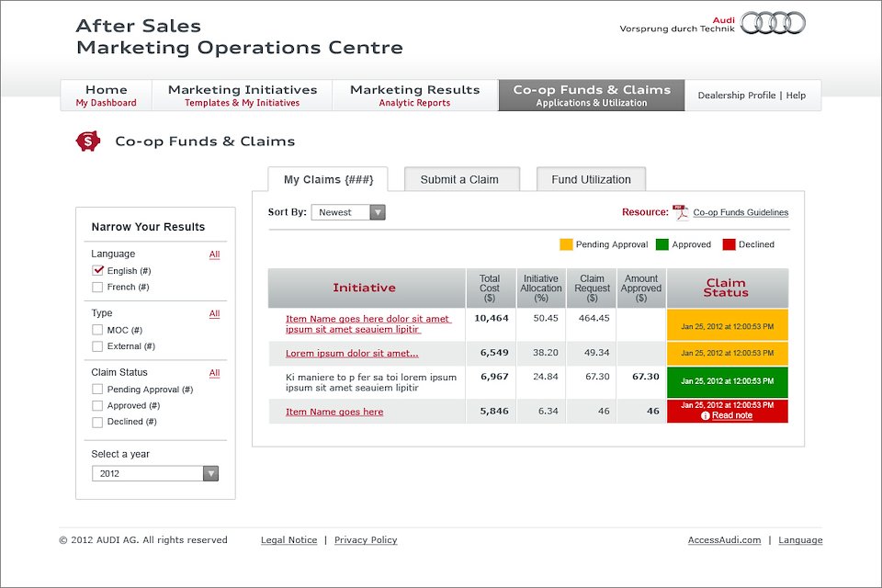Screen dimensions: 882x588
Task: Open the Fund Utilization tab
Action: [x=591, y=180]
